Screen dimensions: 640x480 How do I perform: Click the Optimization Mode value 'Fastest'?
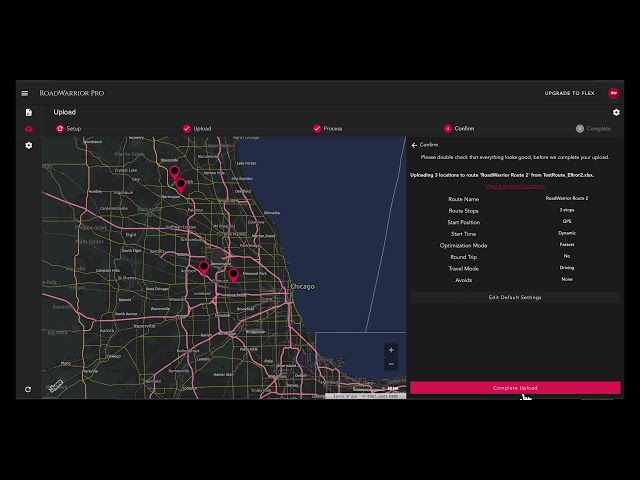pos(567,244)
